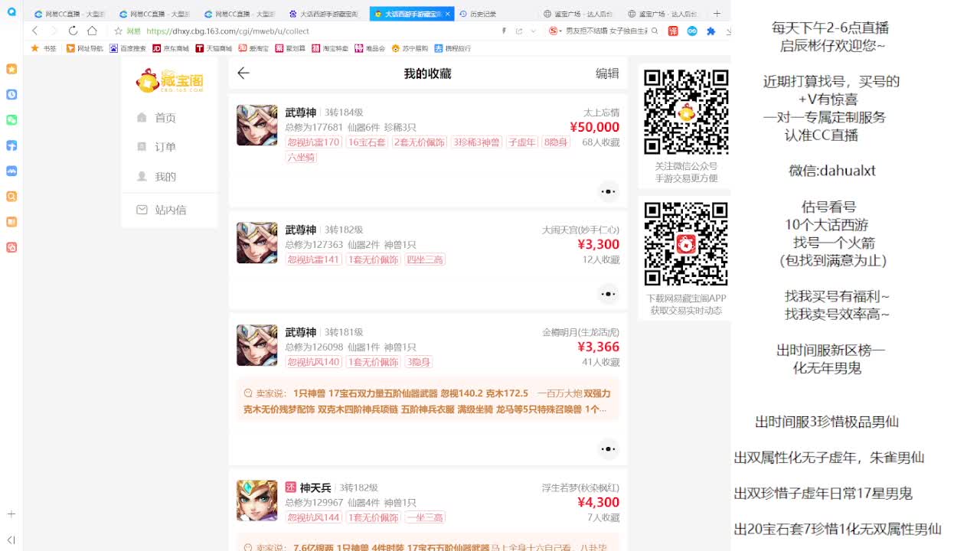
Task: Open a new browser tab
Action: [717, 14]
